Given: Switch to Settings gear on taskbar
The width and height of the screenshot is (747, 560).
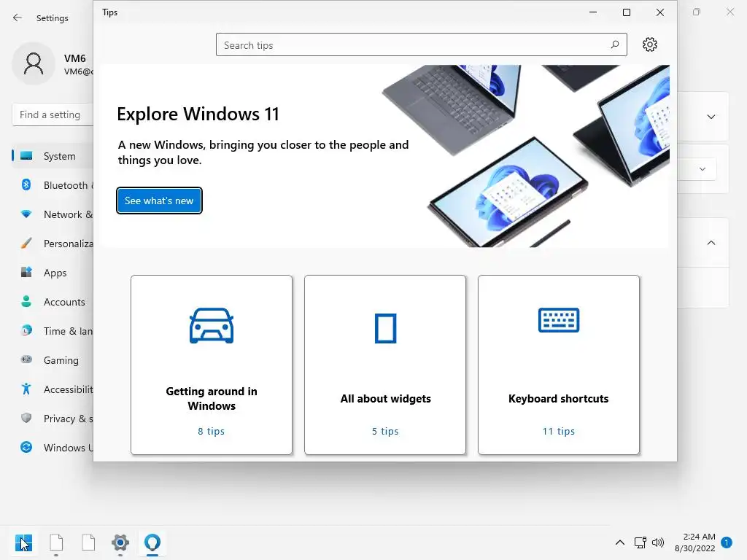Looking at the screenshot, I should click(120, 542).
